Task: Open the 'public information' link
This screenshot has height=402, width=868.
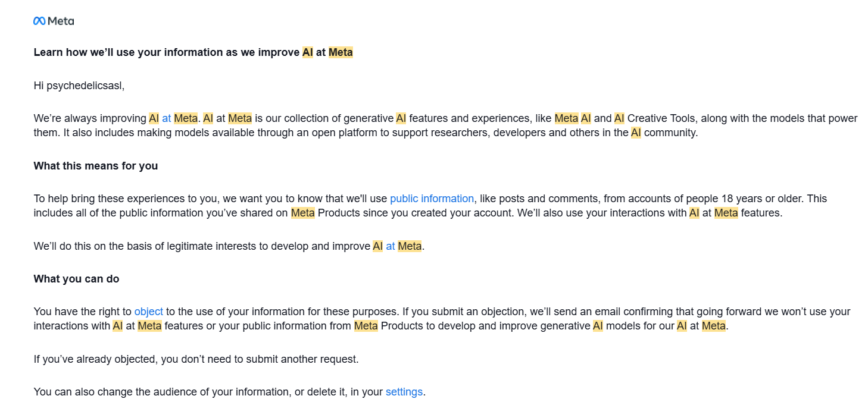Action: click(432, 199)
